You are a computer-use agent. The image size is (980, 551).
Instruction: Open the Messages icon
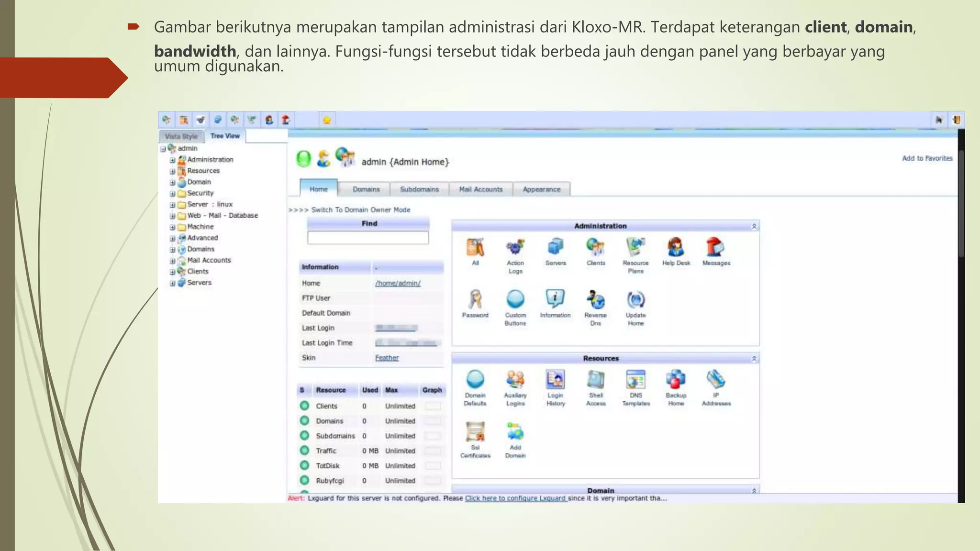[716, 247]
